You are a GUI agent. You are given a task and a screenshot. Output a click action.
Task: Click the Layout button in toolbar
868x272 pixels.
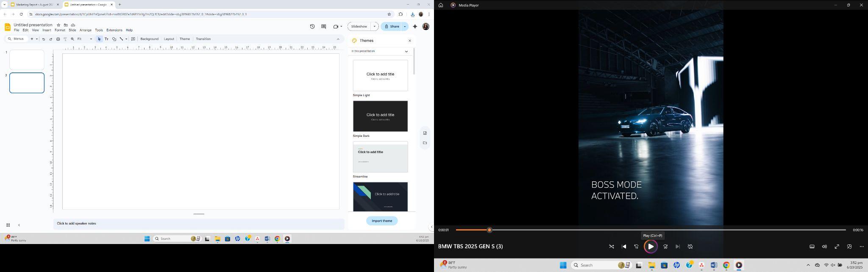point(169,39)
